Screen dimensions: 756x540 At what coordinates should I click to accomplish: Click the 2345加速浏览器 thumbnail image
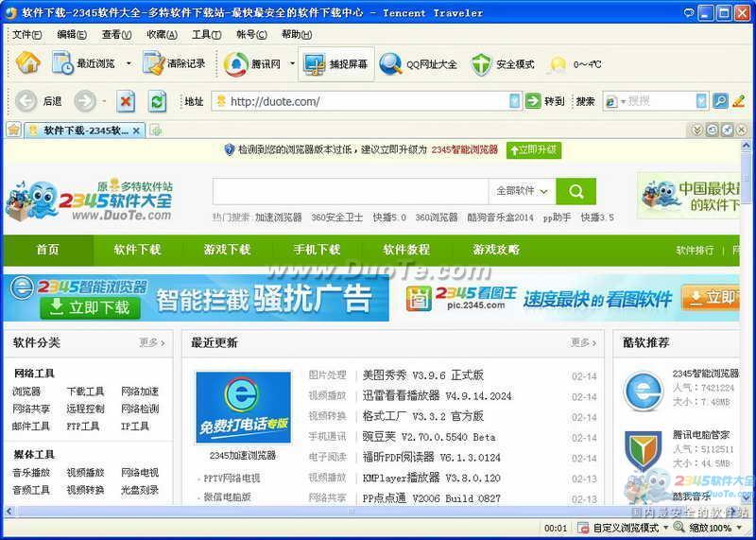pos(244,408)
